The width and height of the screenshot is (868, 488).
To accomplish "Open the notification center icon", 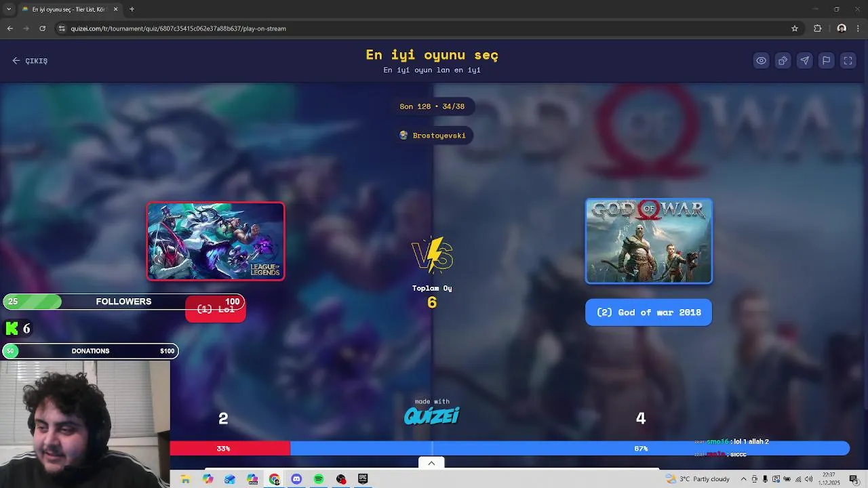I will tap(854, 479).
